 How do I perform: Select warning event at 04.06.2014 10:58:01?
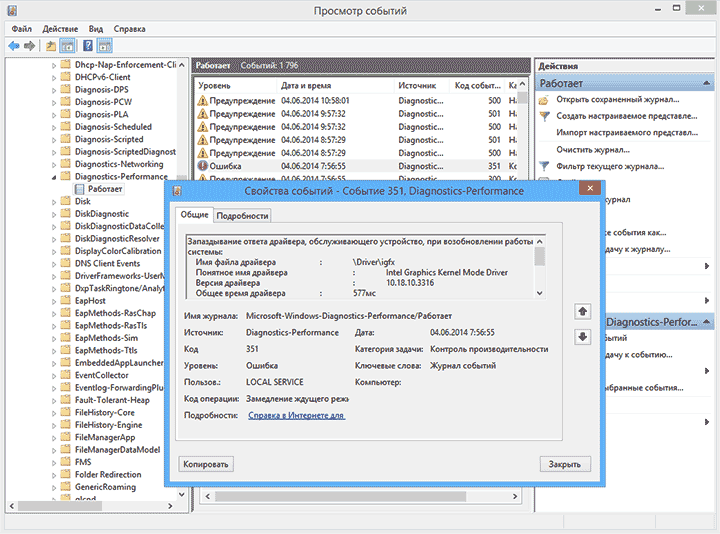[357, 101]
